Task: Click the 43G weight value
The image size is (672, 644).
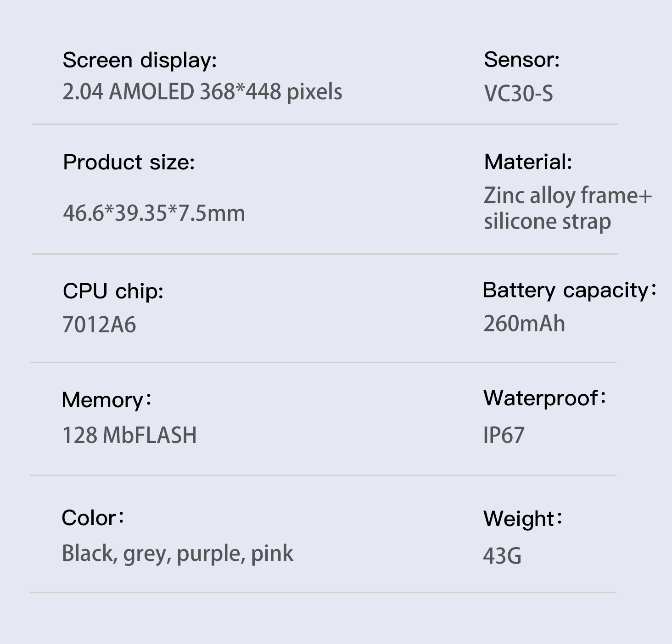Action: coord(502,556)
